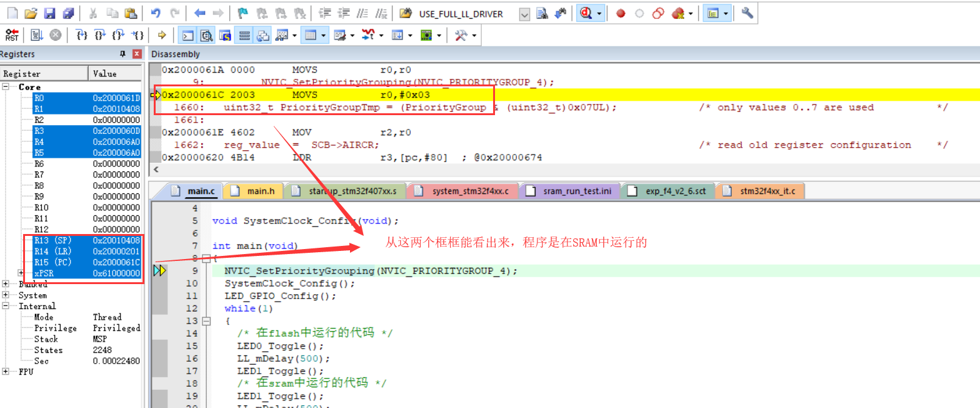Toggle the Symbols Window button
Viewport: 980px width, 408px height.
pos(225,35)
